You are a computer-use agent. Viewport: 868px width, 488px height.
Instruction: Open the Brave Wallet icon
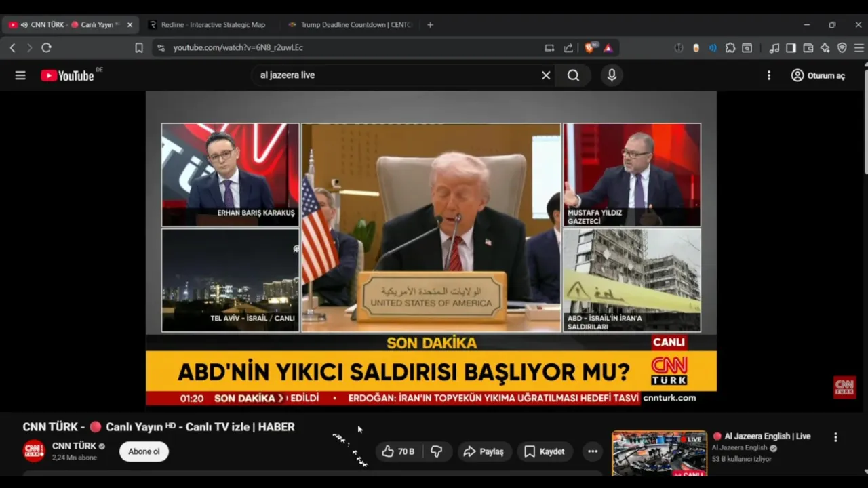coord(808,47)
